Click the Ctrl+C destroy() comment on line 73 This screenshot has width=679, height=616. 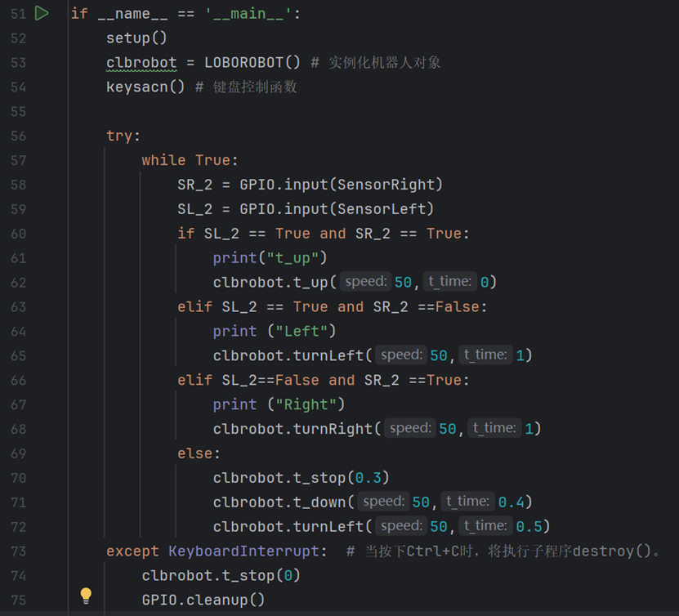click(x=503, y=551)
